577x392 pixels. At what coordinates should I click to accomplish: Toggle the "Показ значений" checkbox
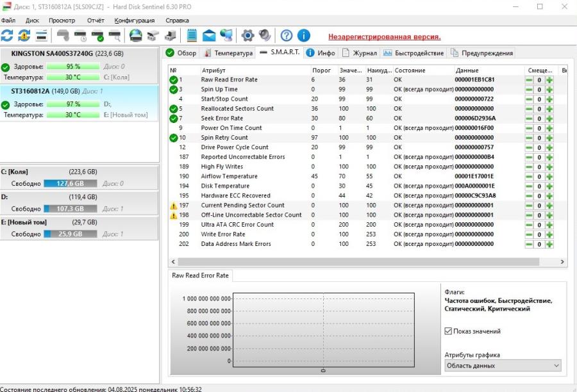tap(449, 331)
